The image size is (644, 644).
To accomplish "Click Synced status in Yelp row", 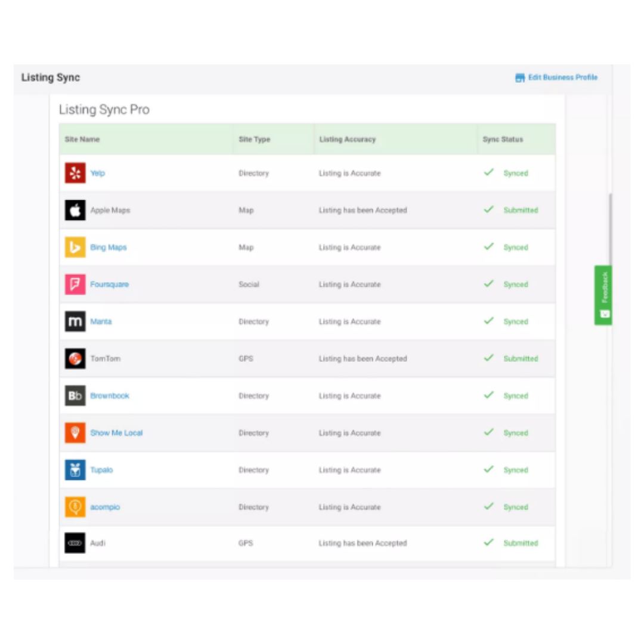I will (516, 174).
